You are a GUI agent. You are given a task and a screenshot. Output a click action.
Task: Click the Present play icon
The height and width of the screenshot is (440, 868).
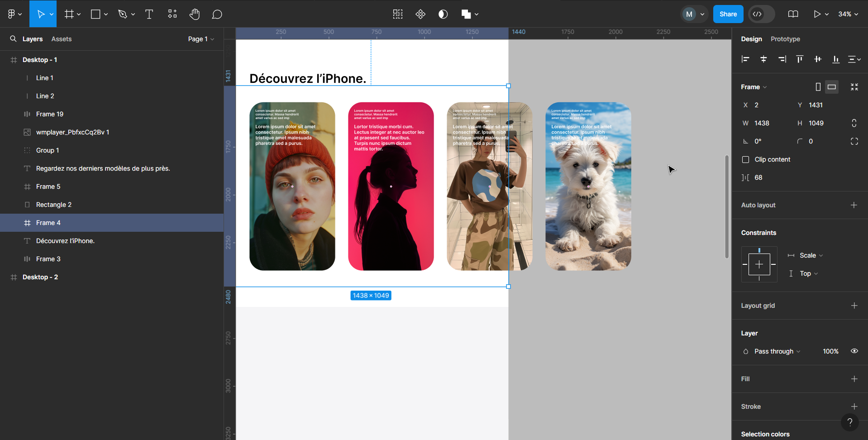click(817, 14)
